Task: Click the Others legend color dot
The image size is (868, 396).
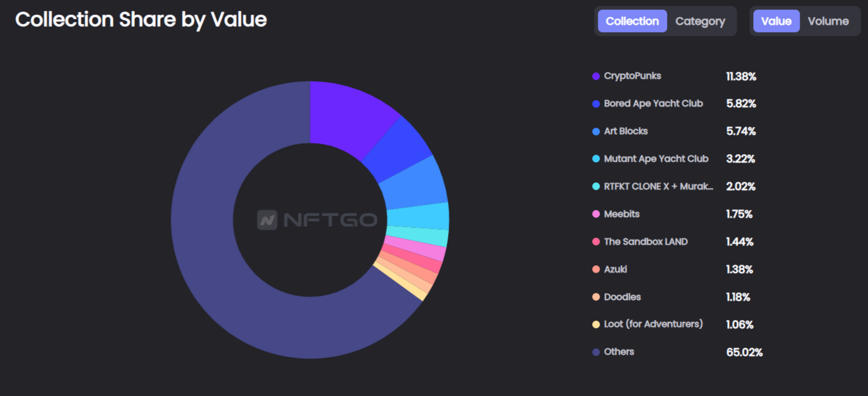Action: tap(596, 352)
